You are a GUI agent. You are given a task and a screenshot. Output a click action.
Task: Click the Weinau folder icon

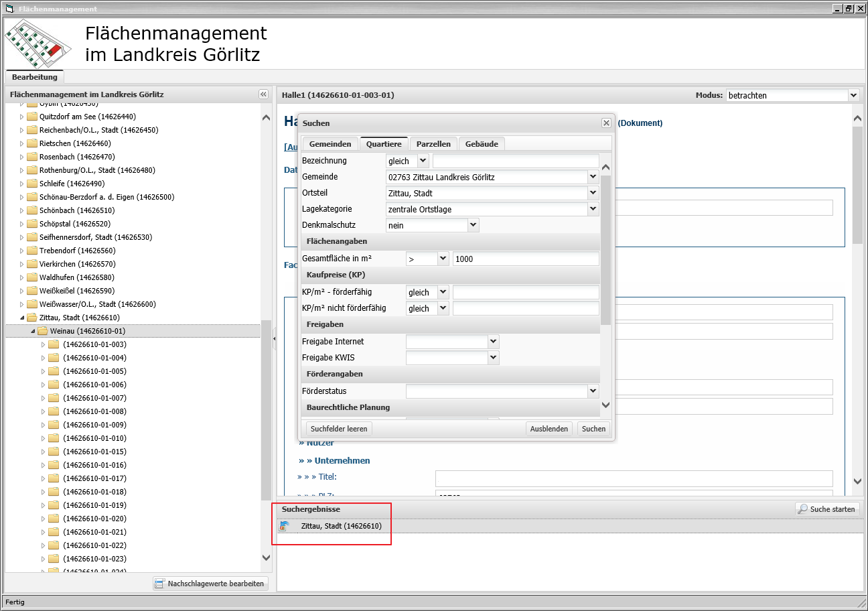point(42,331)
